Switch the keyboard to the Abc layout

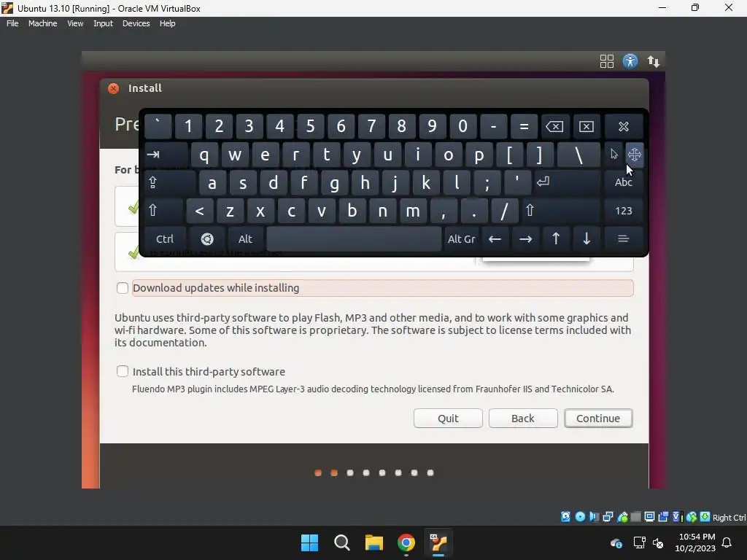point(623,182)
